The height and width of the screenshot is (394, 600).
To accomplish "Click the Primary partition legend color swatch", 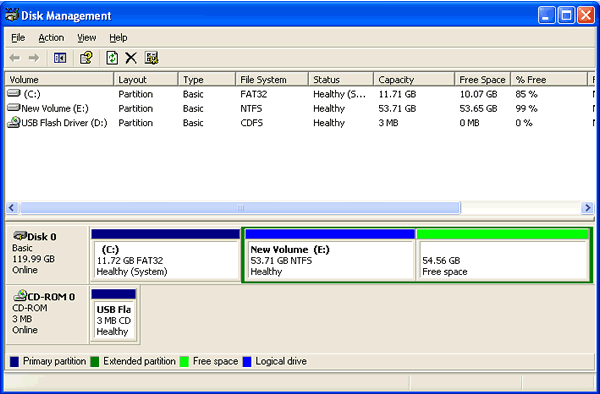I will (x=14, y=361).
